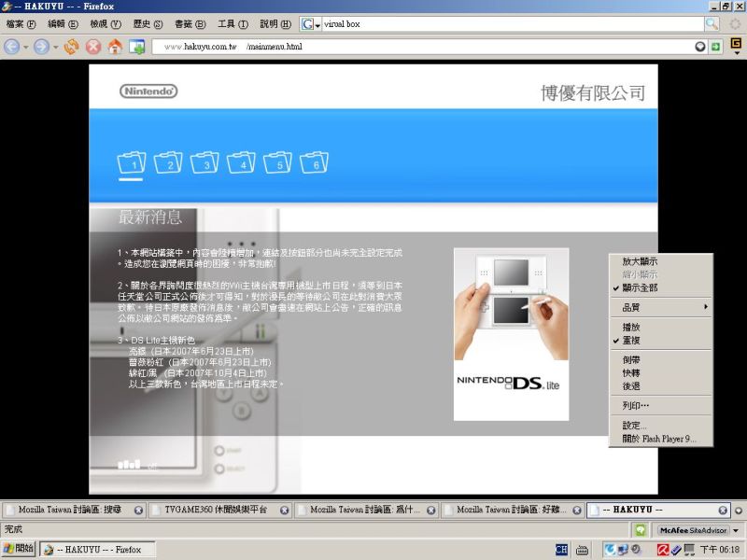Open the search engine selector dropdown
Screen dimensions: 747x560
click(x=311, y=24)
